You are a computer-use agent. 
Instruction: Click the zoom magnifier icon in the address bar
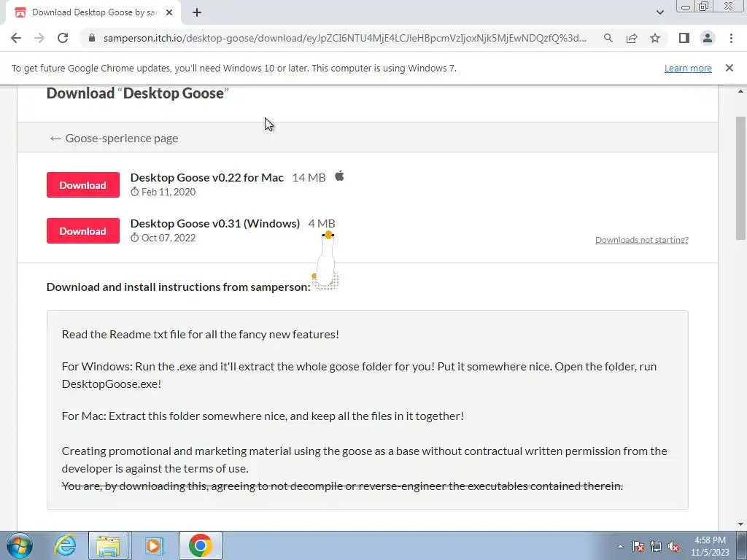point(608,38)
